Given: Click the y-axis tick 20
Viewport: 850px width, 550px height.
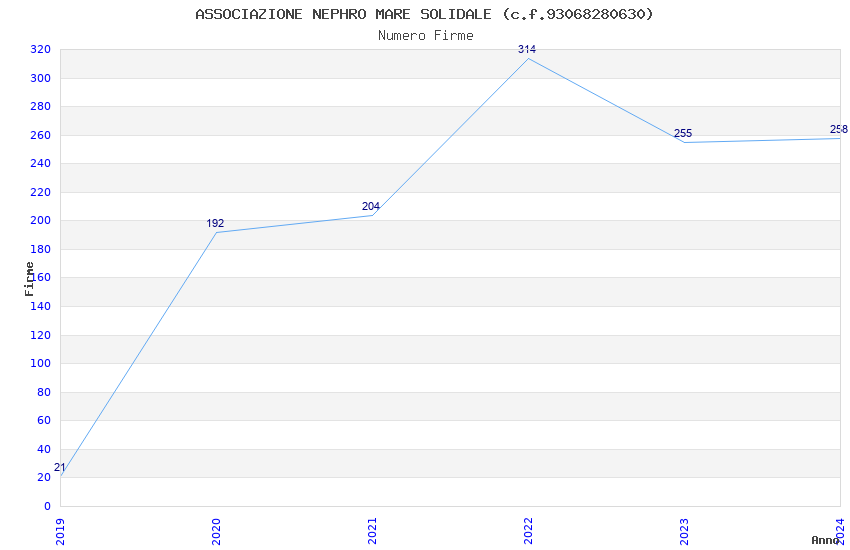Looking at the screenshot, I should coord(44,477).
